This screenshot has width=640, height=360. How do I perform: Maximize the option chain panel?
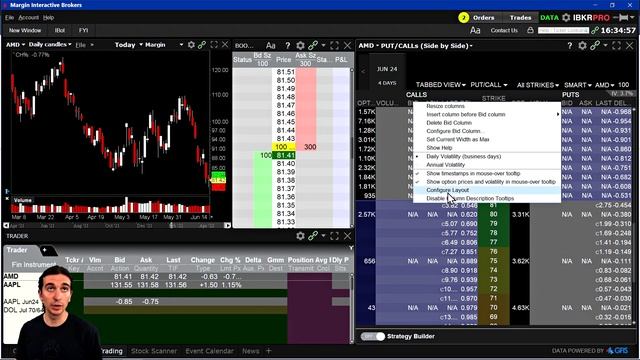point(616,46)
